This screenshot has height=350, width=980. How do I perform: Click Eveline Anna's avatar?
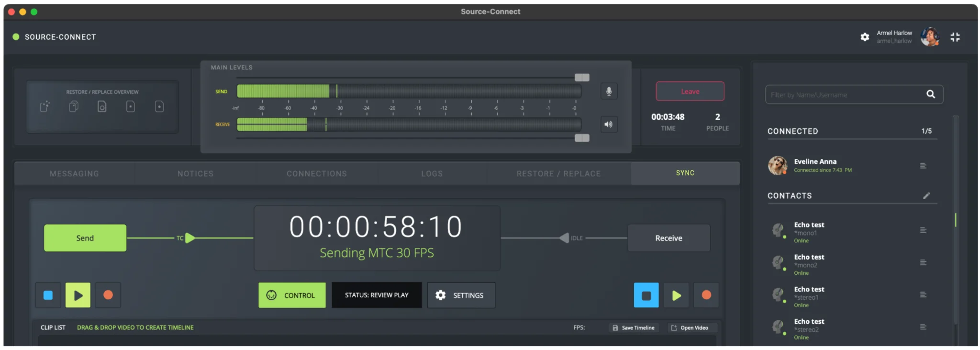778,165
